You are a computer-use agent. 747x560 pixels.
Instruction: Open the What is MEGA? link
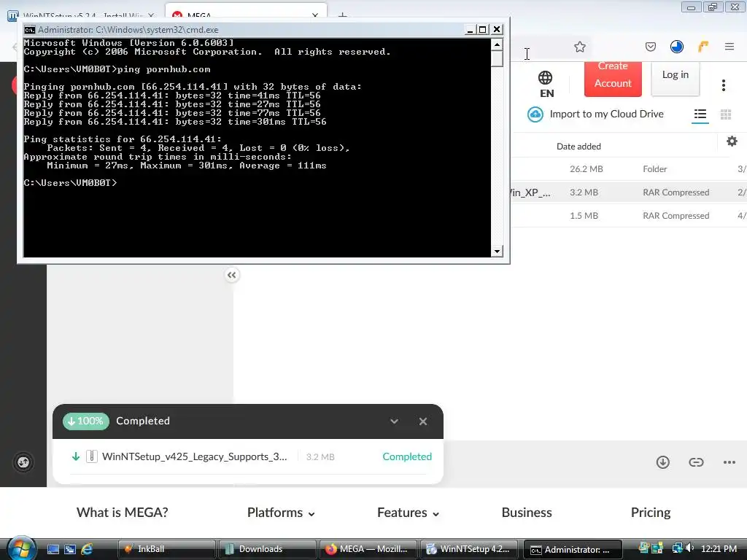click(122, 513)
